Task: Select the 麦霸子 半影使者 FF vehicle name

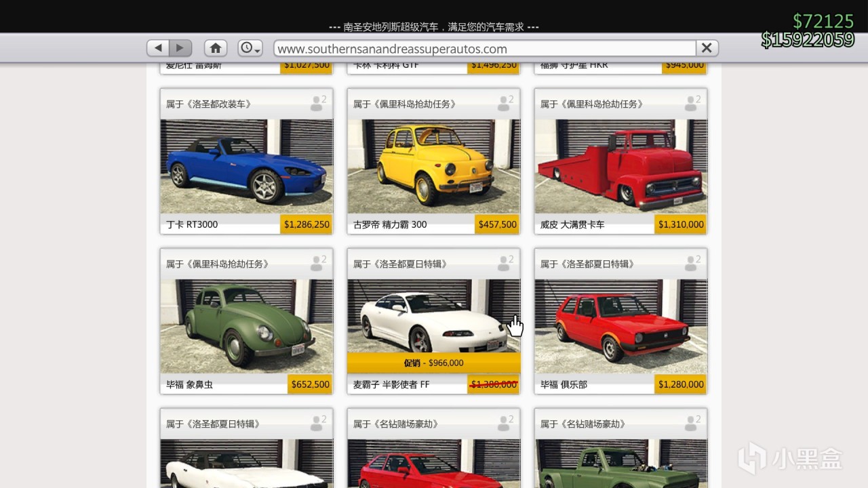Action: (391, 384)
